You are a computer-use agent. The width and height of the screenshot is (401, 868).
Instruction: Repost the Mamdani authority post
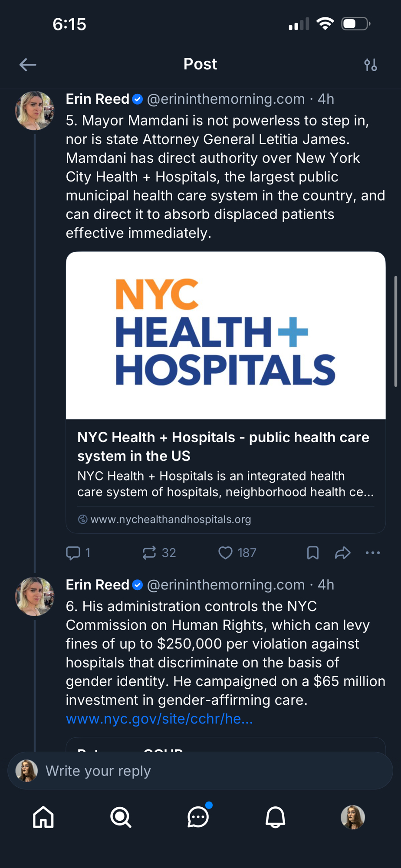coord(149,552)
